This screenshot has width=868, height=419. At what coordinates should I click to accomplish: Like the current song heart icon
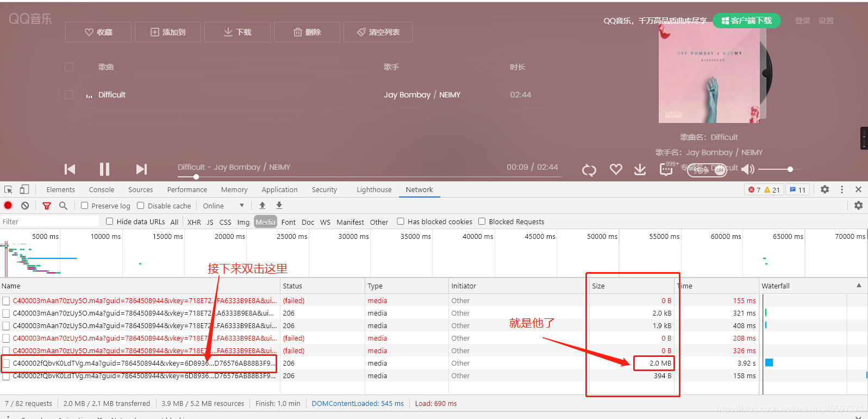616,169
